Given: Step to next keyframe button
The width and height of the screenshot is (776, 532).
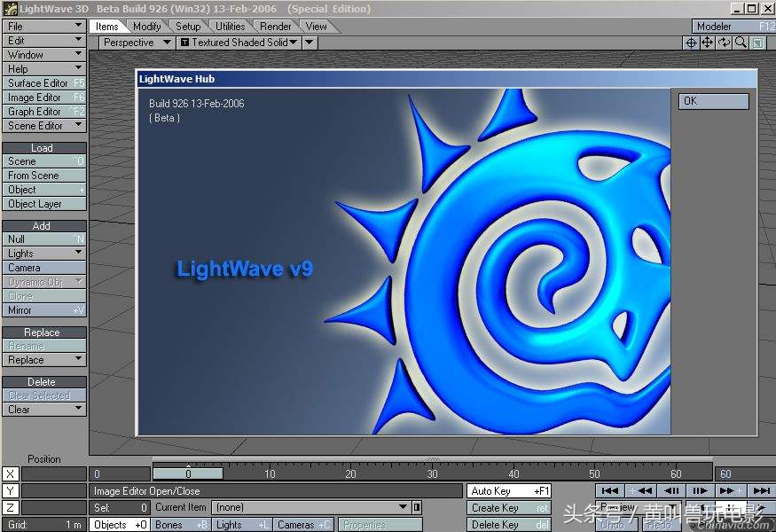Looking at the screenshot, I should 731,491.
